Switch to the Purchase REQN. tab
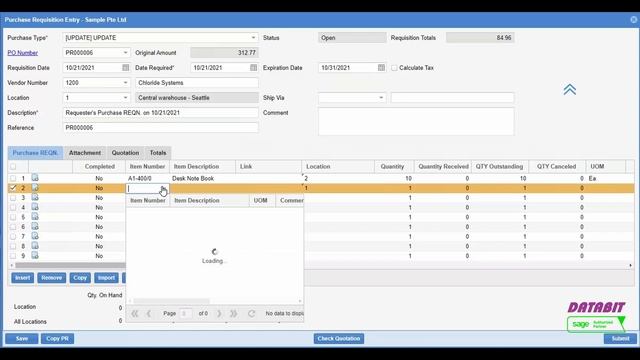 35,153
